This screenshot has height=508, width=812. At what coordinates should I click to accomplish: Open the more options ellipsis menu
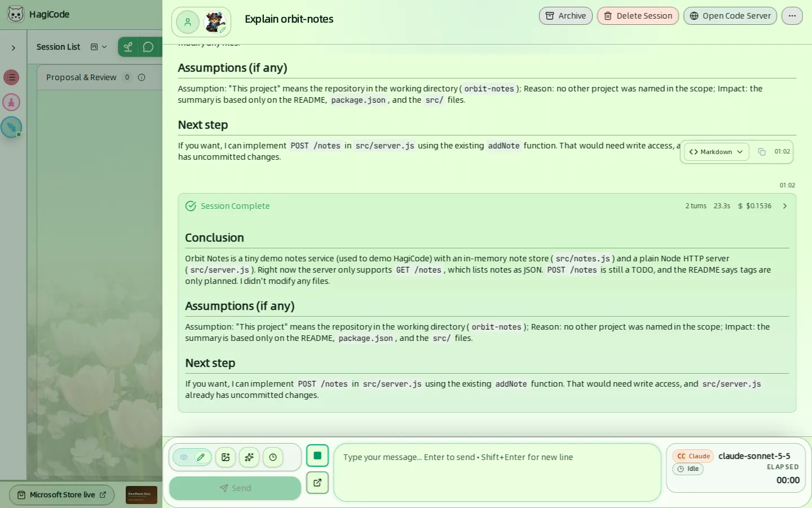tap(792, 16)
